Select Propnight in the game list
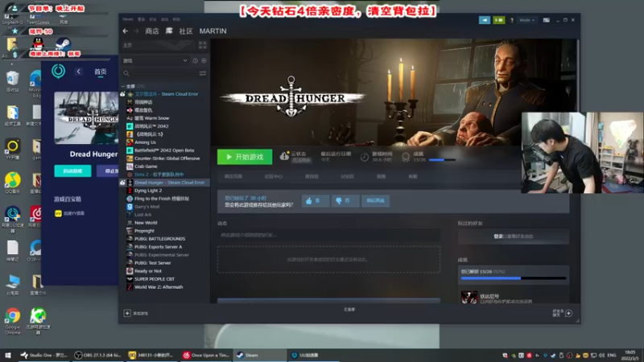Screen dimensions: 644x362 (x=144, y=231)
